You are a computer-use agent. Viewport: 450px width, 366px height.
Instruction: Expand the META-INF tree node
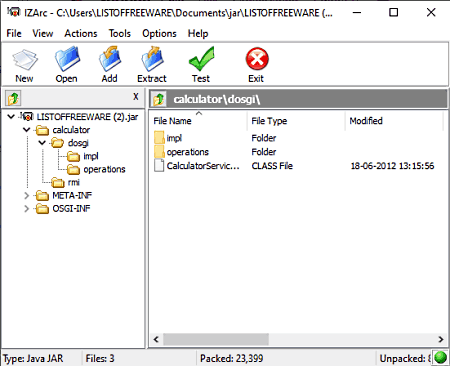(x=27, y=196)
